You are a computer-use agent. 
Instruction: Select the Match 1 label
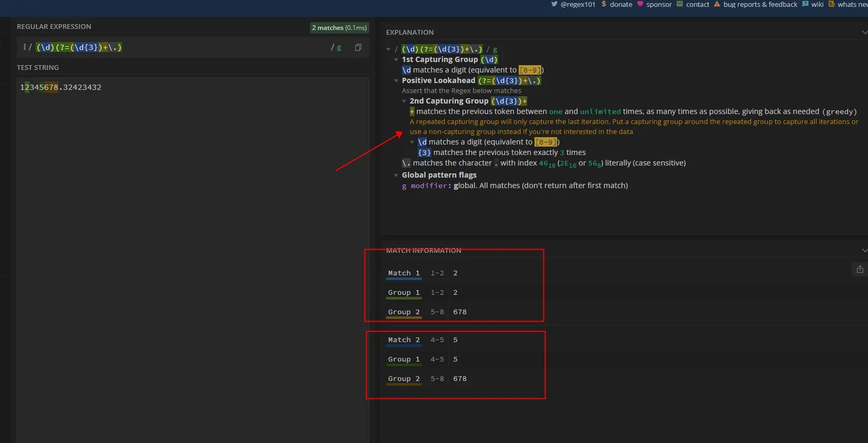click(404, 273)
